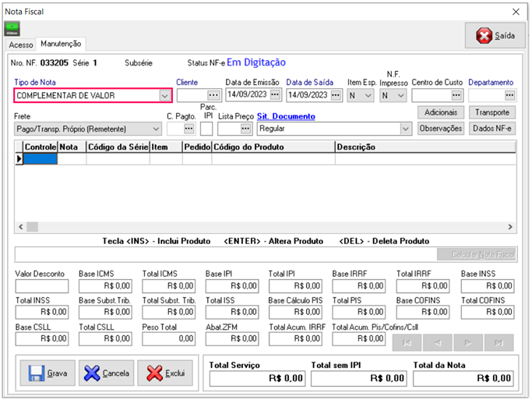Expand the Item Esp. dropdown
The width and height of the screenshot is (532, 400).
(368, 95)
